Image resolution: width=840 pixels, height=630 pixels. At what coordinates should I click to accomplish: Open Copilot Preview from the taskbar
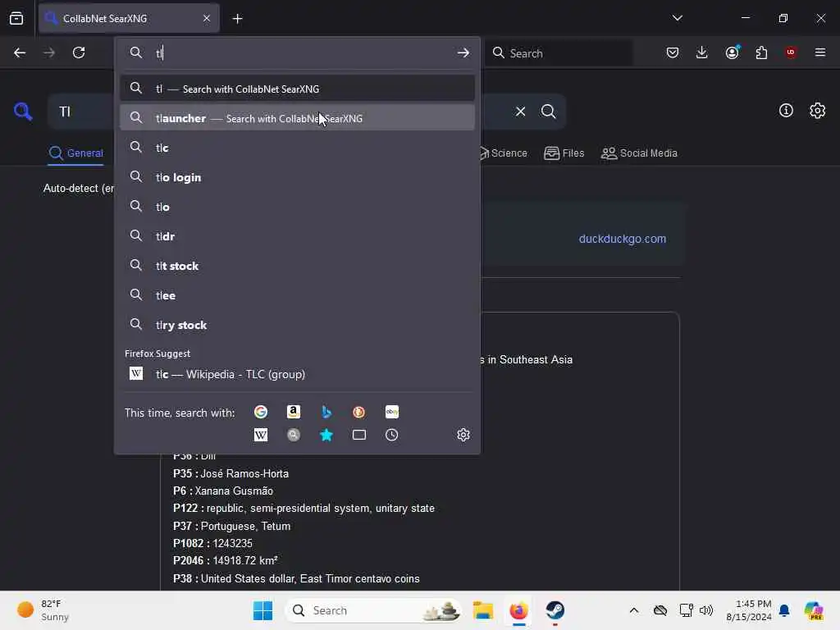(813, 610)
